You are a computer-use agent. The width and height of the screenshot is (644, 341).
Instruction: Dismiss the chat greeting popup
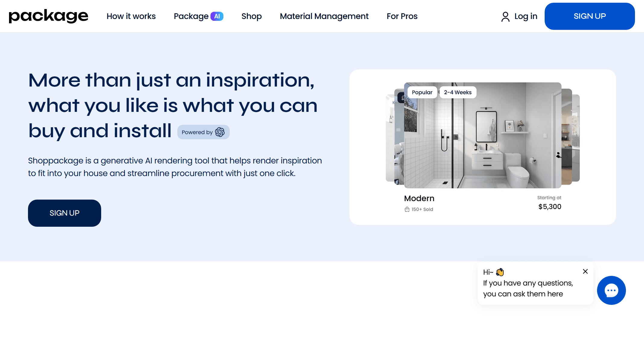click(x=585, y=271)
